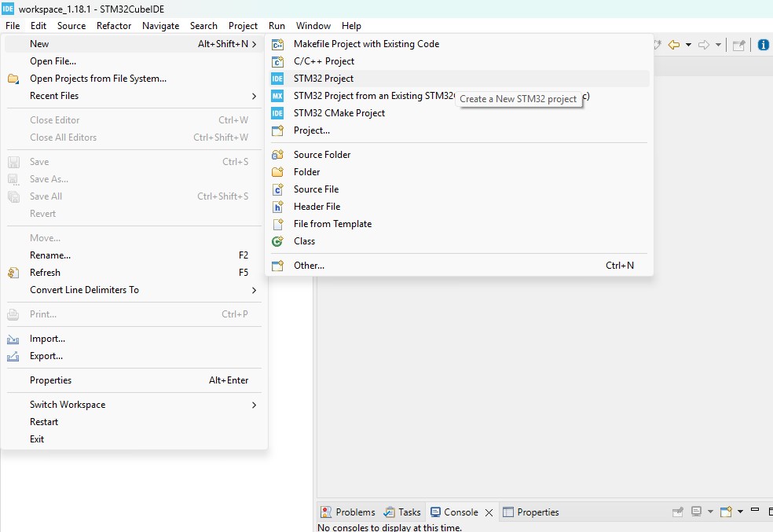773x532 pixels.
Task: Click the MX icon for existing STM32 project
Action: [277, 96]
